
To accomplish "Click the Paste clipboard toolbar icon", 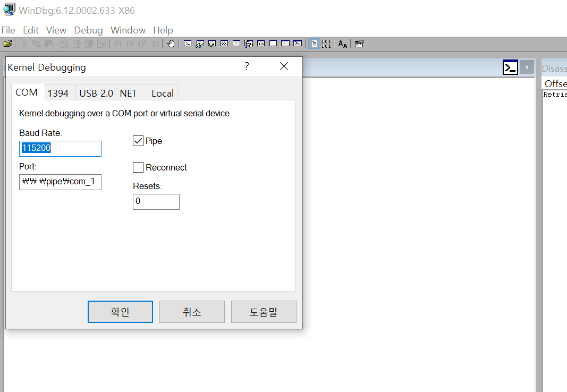I will pos(48,44).
